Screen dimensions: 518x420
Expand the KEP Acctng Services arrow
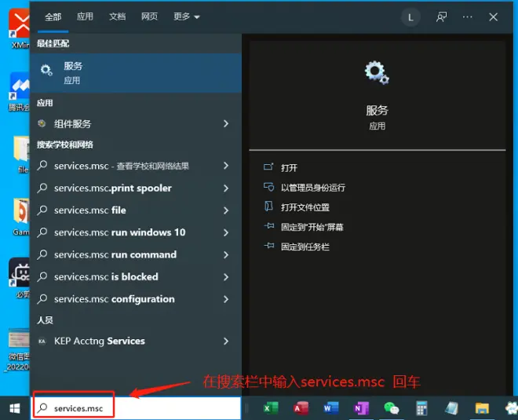coord(226,341)
